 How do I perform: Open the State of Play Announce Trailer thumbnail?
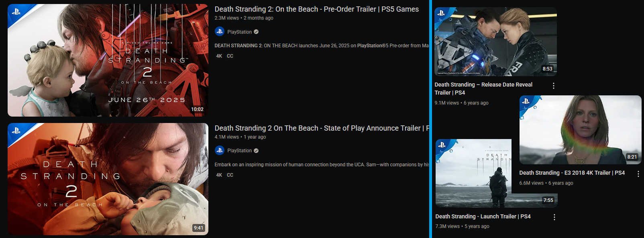point(108,179)
